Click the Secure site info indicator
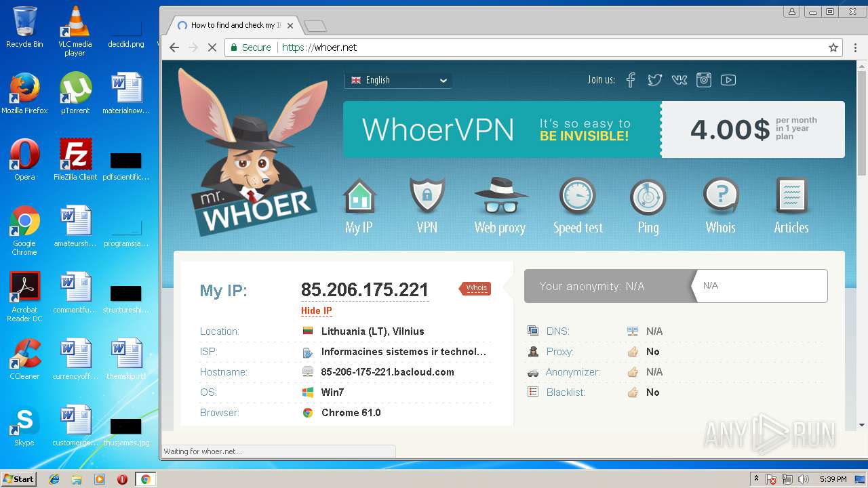 point(250,47)
